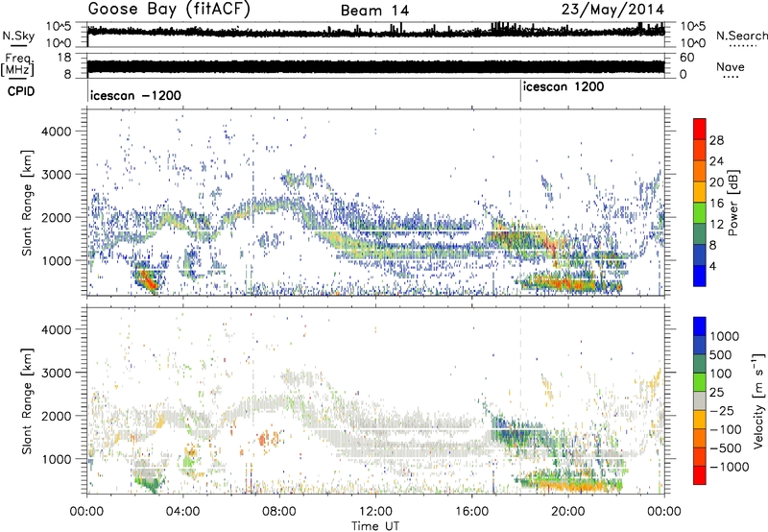Screen dimensions: 768x532
Task: Pick the gray -25 to 25 Velocity segment
Action: click(x=700, y=401)
